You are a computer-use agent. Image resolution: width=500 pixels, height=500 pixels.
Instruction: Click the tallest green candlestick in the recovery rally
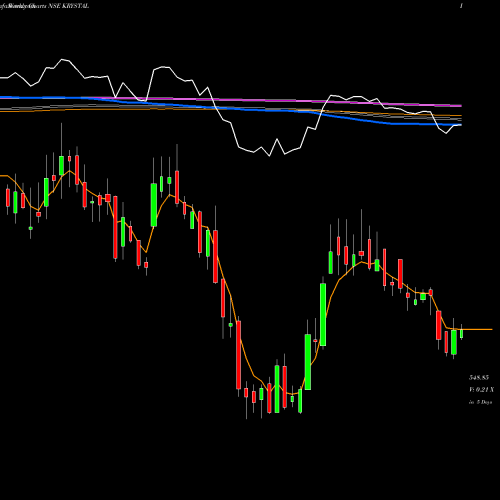(323, 314)
